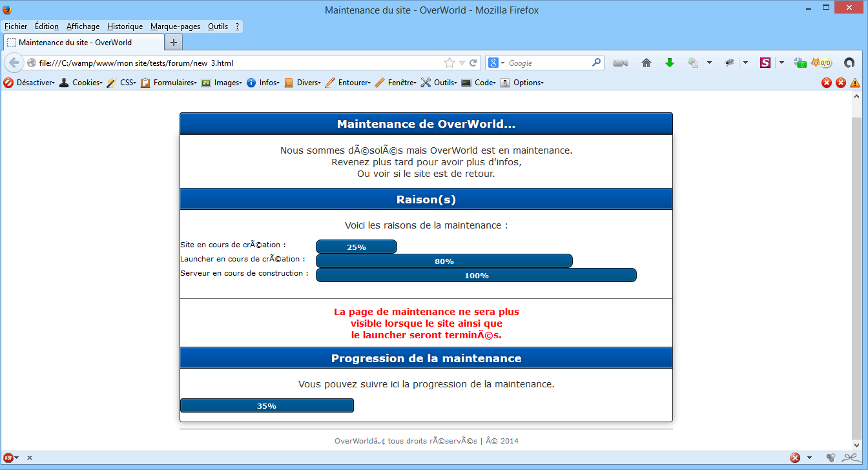Screen dimensions: 868x470
Task: Click the Raison(s) section header
Action: click(426, 199)
